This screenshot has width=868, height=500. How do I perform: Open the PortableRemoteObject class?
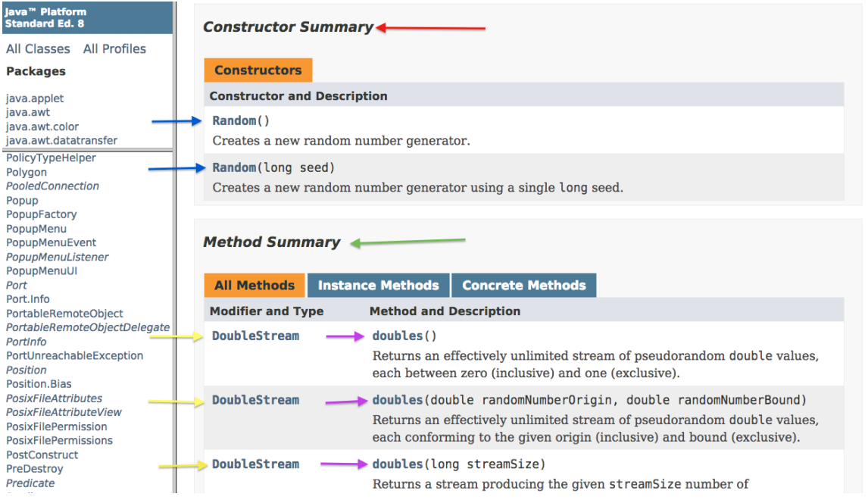tap(64, 313)
